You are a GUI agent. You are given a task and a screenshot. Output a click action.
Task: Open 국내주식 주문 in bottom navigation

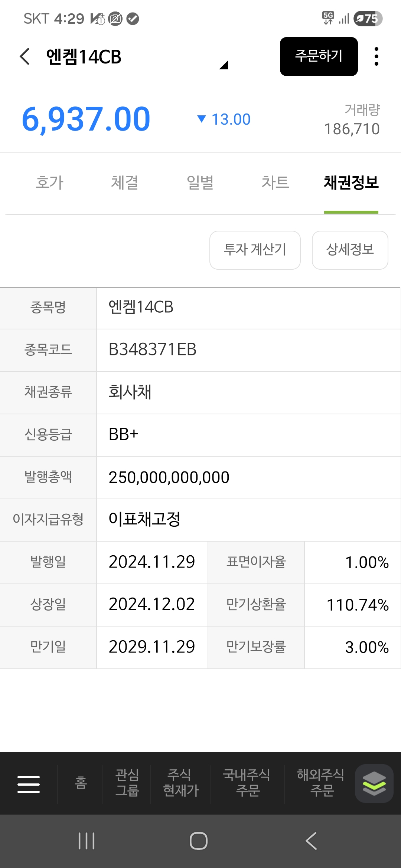(247, 783)
